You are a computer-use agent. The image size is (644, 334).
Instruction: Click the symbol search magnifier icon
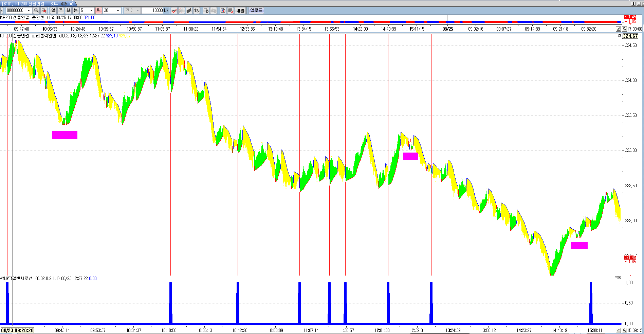tap(36, 11)
